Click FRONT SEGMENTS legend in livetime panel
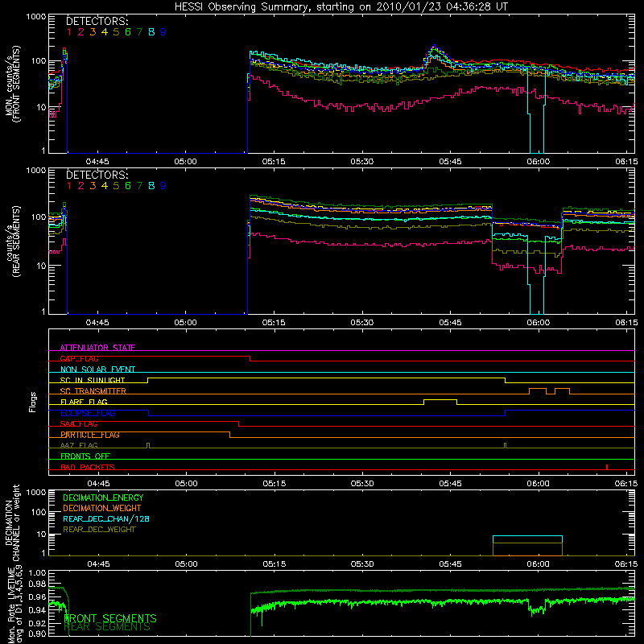This screenshot has height=644, width=644. [x=110, y=618]
